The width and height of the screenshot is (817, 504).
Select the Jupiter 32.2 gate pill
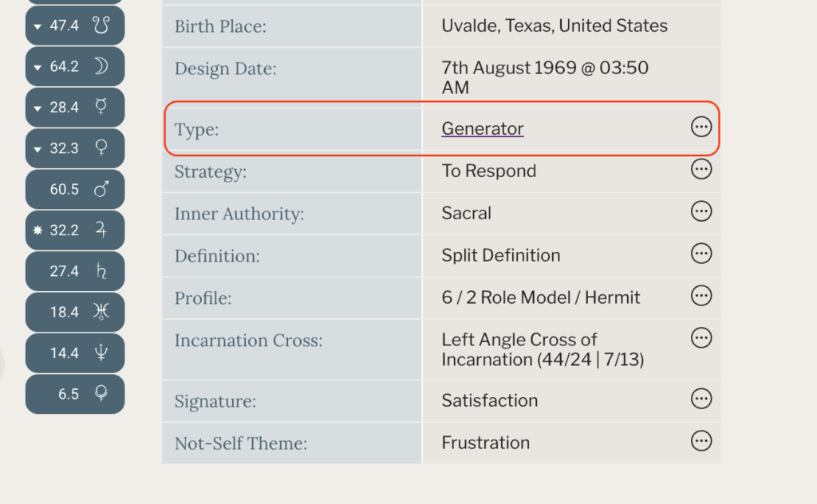click(75, 230)
